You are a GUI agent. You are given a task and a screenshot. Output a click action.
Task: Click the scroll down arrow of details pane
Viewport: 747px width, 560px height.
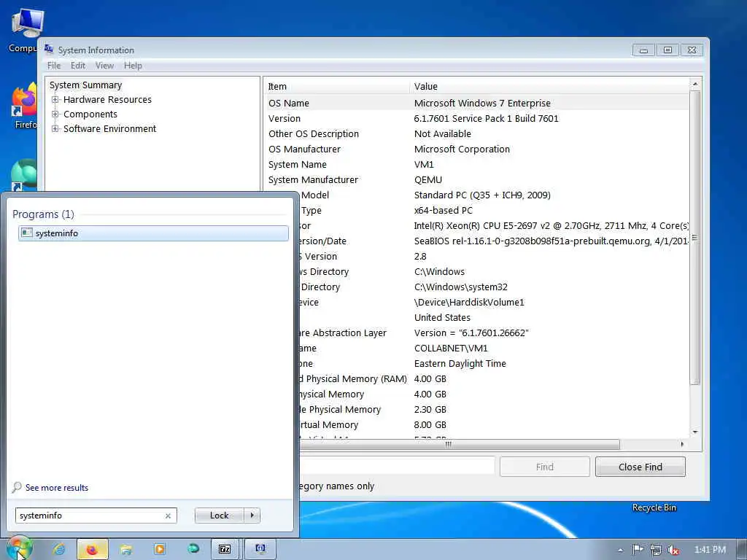(695, 432)
